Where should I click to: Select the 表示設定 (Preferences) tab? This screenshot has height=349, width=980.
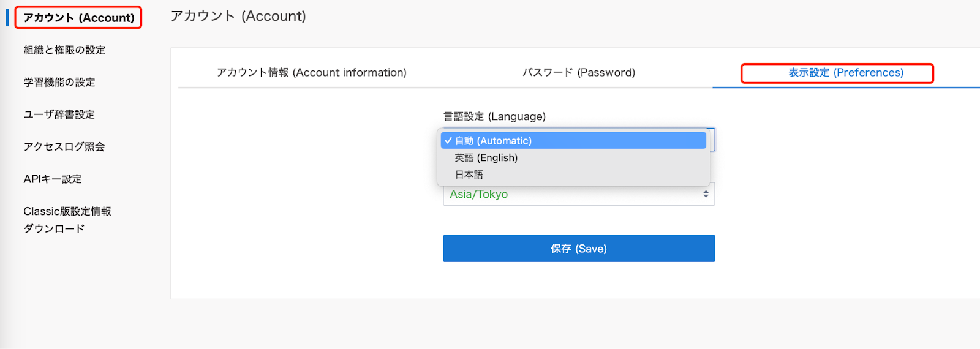846,72
